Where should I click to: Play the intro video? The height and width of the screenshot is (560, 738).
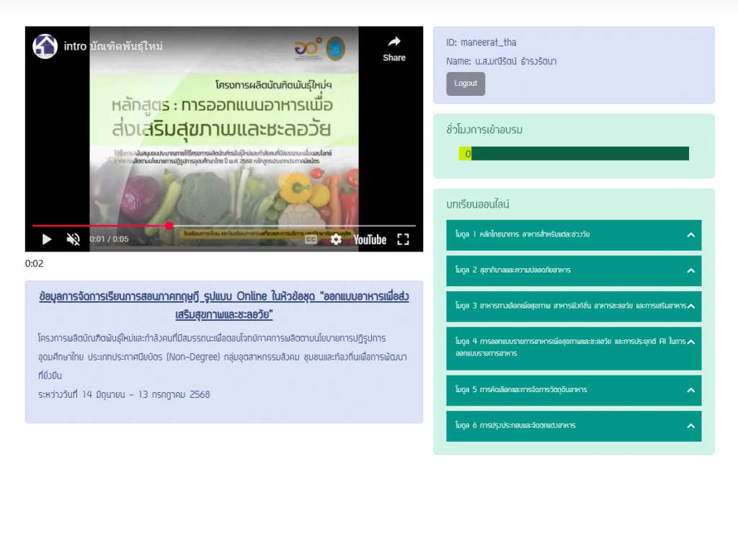tap(47, 239)
